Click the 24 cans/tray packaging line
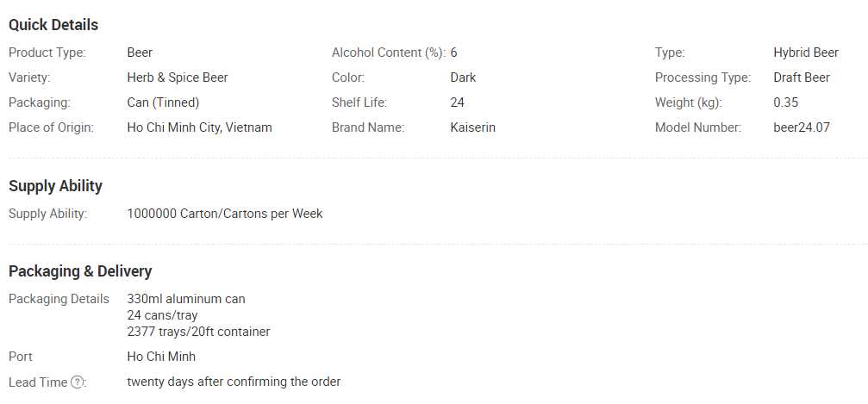 [162, 315]
